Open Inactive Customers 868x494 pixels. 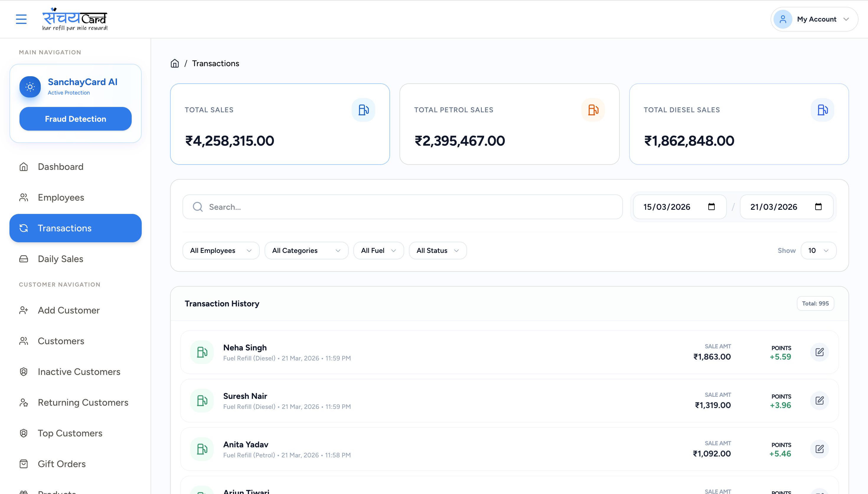pos(76,372)
